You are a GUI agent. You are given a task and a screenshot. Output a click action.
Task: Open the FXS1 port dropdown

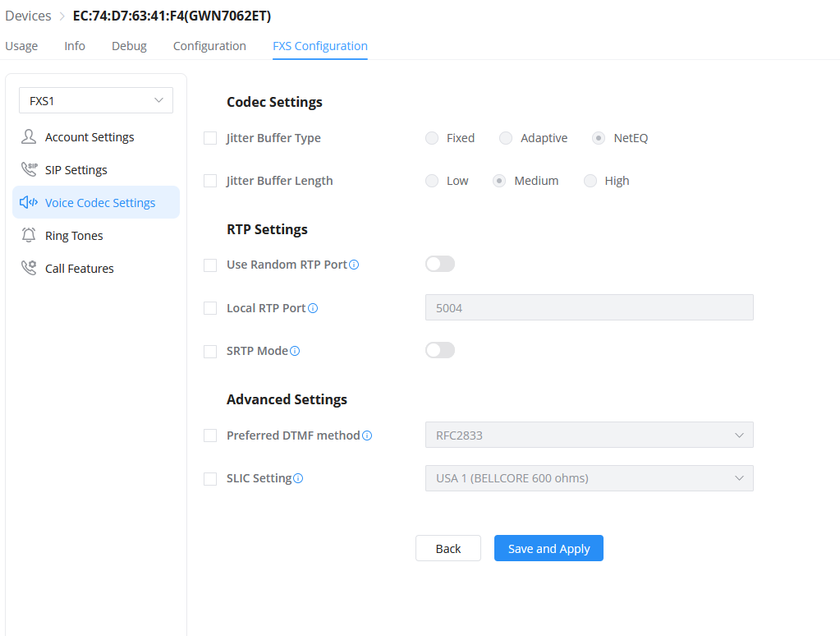[96, 100]
